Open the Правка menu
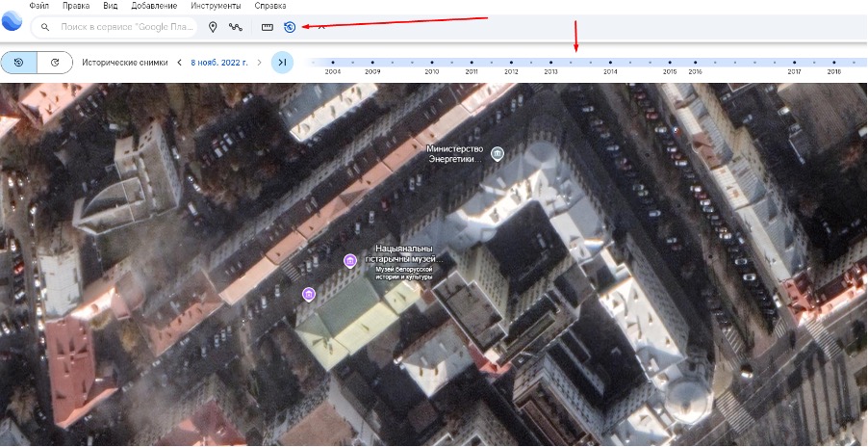The height and width of the screenshot is (447, 868). coord(76,6)
